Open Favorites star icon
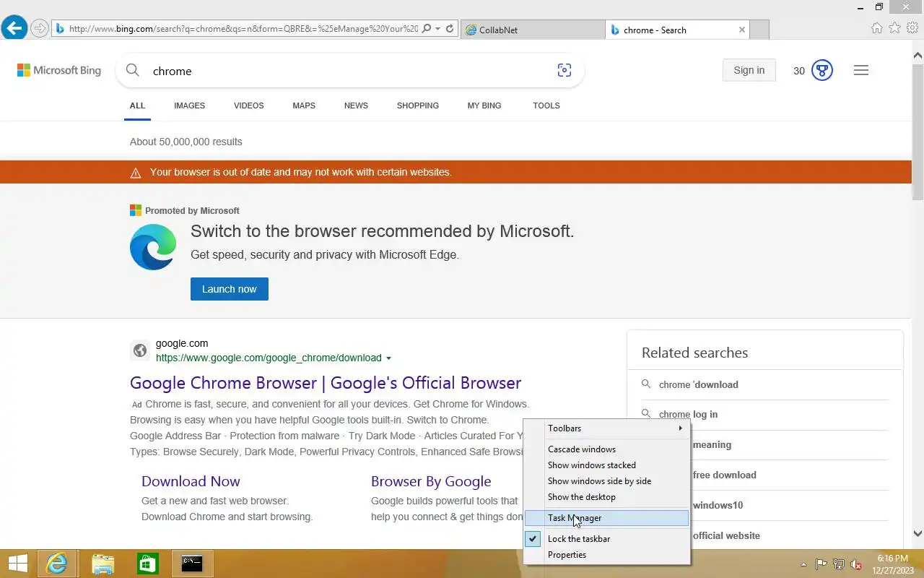 tap(894, 28)
